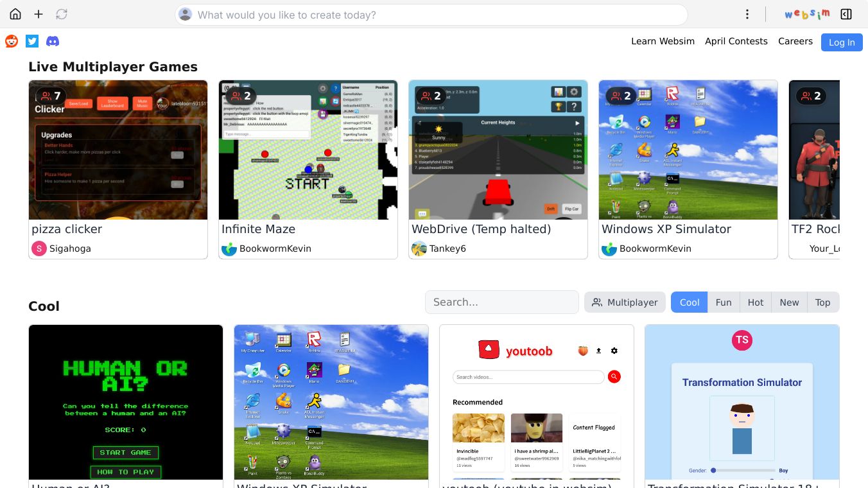Click Sigahoga's pink avatar

click(x=39, y=248)
